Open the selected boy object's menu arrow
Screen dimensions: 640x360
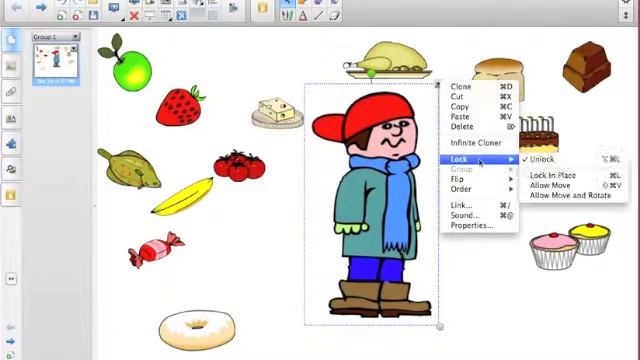click(437, 85)
